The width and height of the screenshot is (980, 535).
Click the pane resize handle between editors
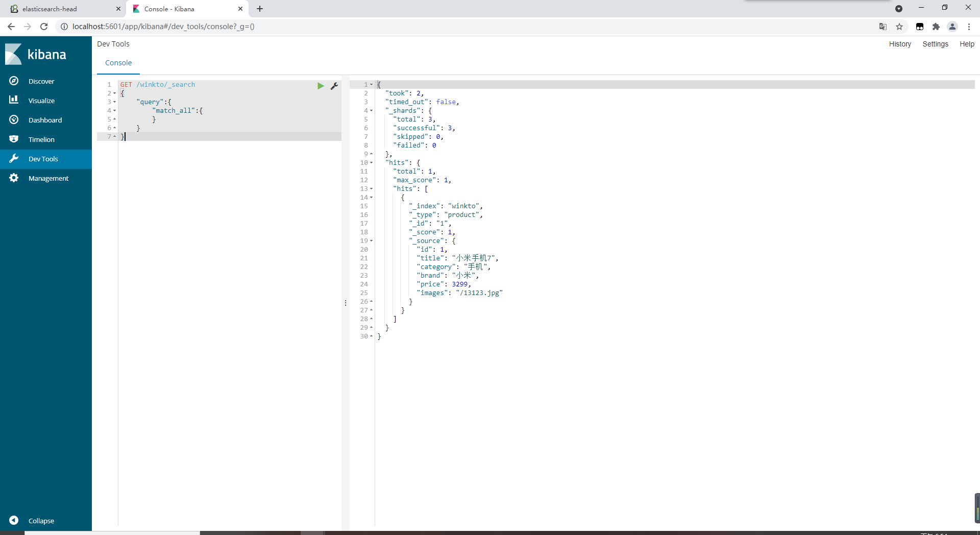pos(346,303)
